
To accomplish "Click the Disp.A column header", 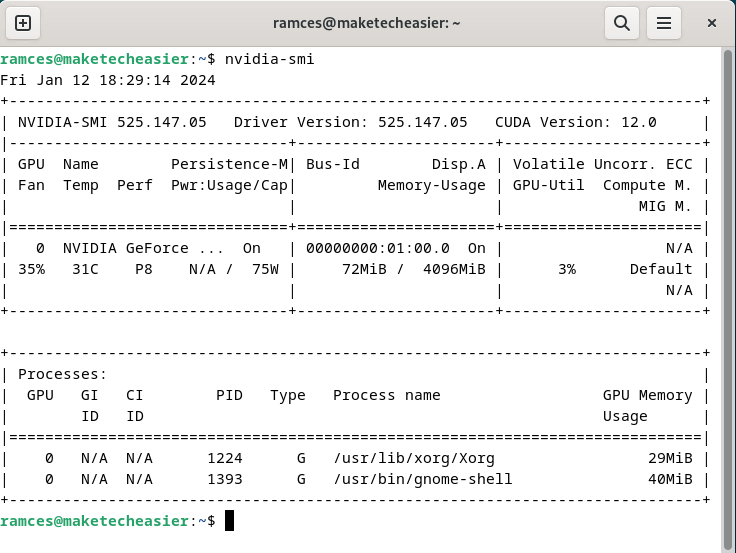I will pyautogui.click(x=459, y=164).
